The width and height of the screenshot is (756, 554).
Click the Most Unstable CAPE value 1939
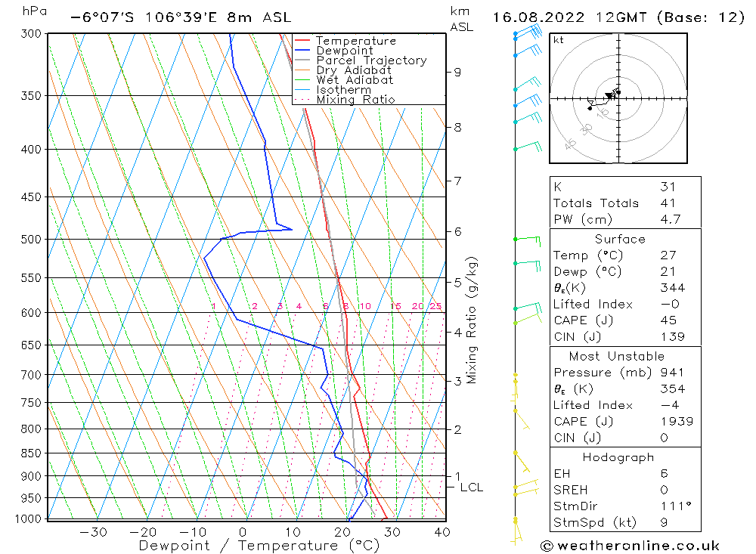tap(677, 422)
